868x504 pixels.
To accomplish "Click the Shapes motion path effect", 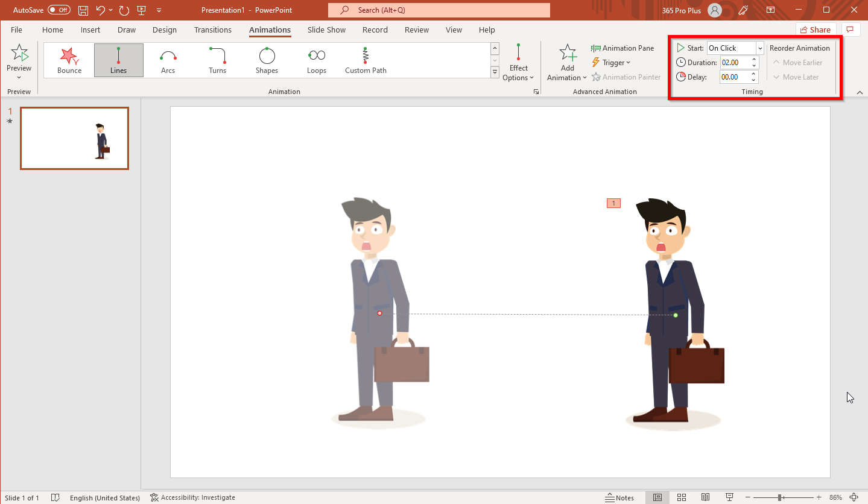I will pyautogui.click(x=267, y=60).
